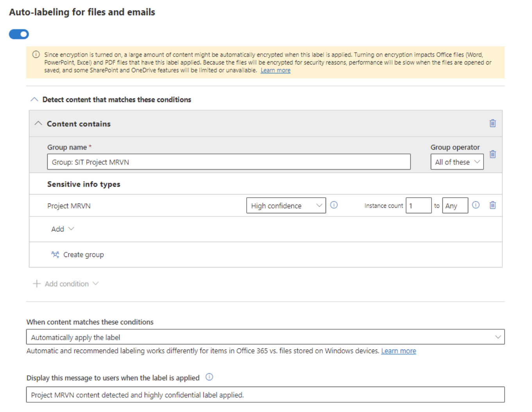
Task: Open the Group operator All of these dropdown
Action: pyautogui.click(x=457, y=162)
